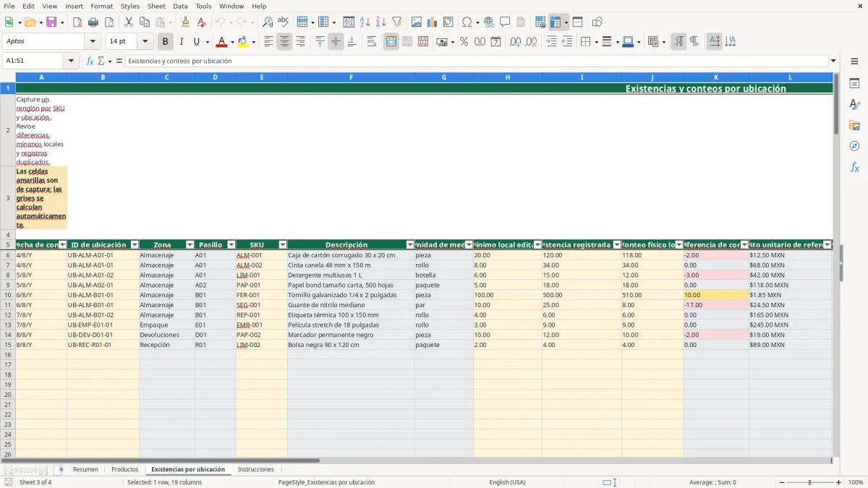
Task: Click the yellow background color swatch
Action: (243, 42)
